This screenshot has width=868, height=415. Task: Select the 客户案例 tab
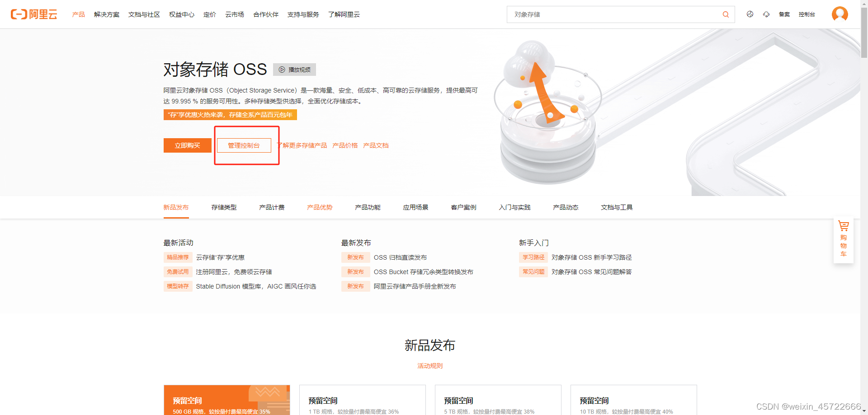click(464, 207)
